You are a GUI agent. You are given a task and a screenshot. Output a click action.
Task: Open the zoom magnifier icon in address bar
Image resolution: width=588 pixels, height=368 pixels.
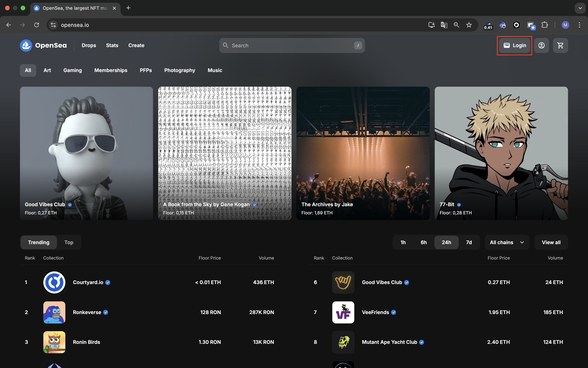(456, 25)
